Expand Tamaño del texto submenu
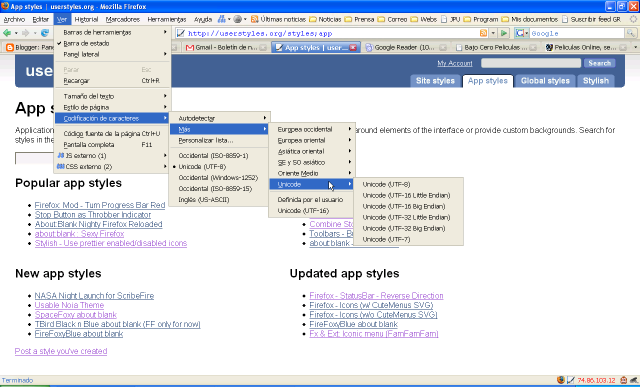Screen dimensions: 640x387 pos(112,96)
